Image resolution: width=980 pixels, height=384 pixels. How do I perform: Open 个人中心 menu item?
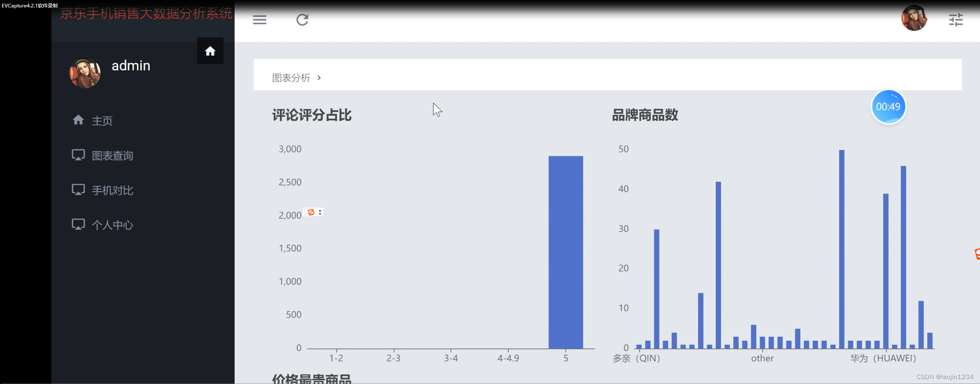coord(112,225)
